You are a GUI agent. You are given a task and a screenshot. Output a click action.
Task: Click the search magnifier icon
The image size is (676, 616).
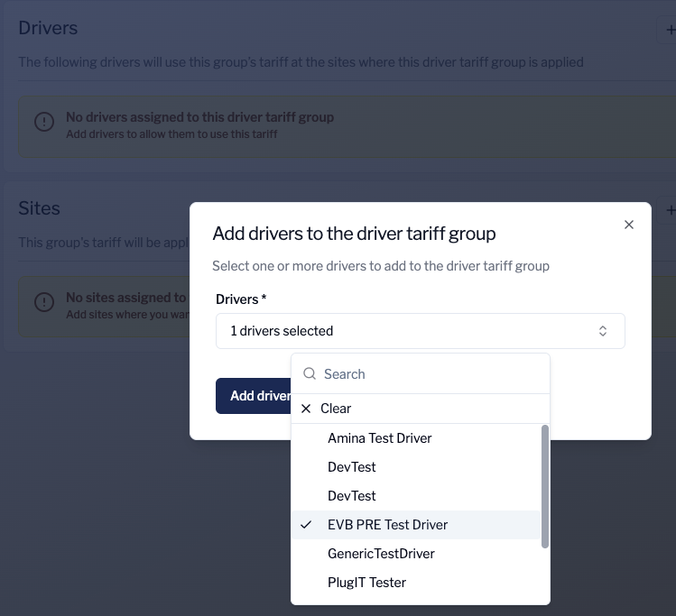(x=310, y=374)
